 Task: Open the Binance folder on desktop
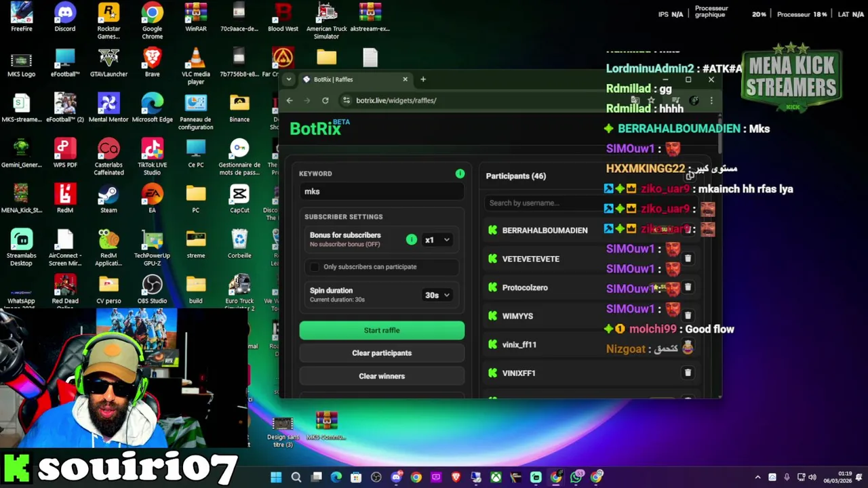pyautogui.click(x=239, y=108)
